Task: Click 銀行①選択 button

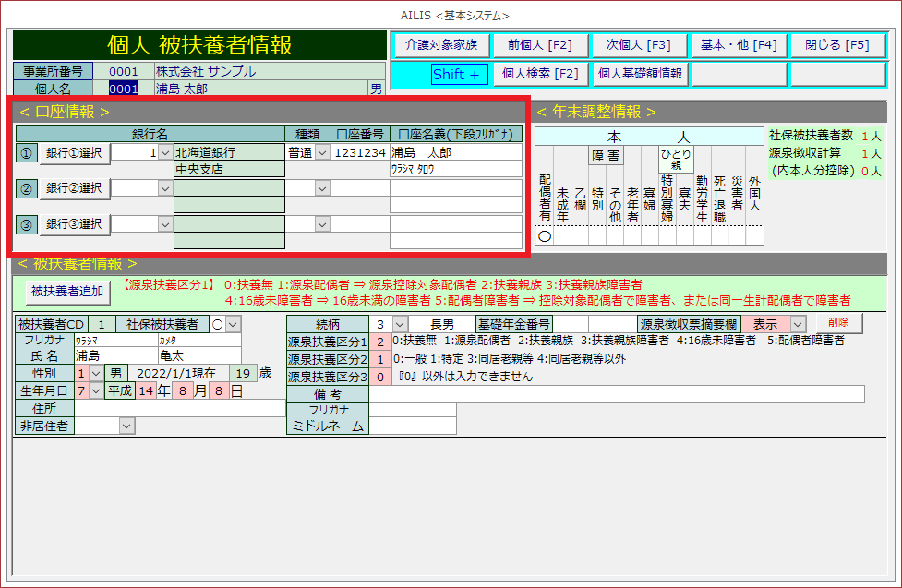Action: pos(74,153)
